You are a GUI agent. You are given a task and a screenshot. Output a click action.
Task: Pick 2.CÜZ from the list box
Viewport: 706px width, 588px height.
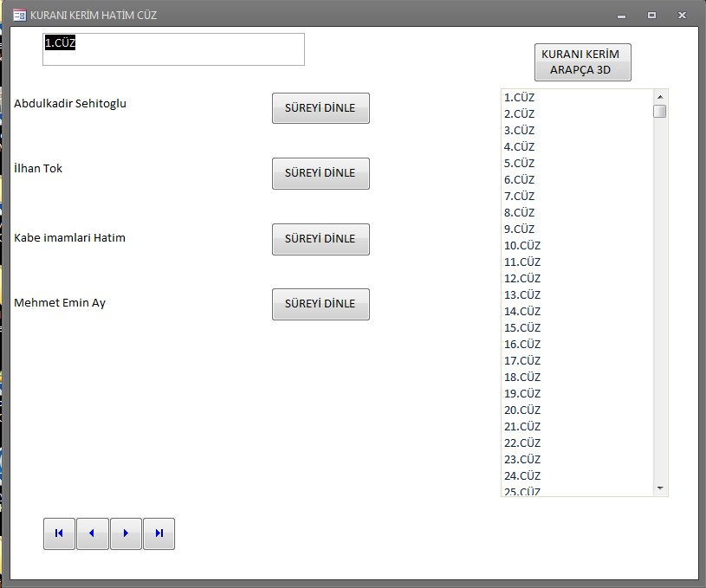(x=520, y=114)
